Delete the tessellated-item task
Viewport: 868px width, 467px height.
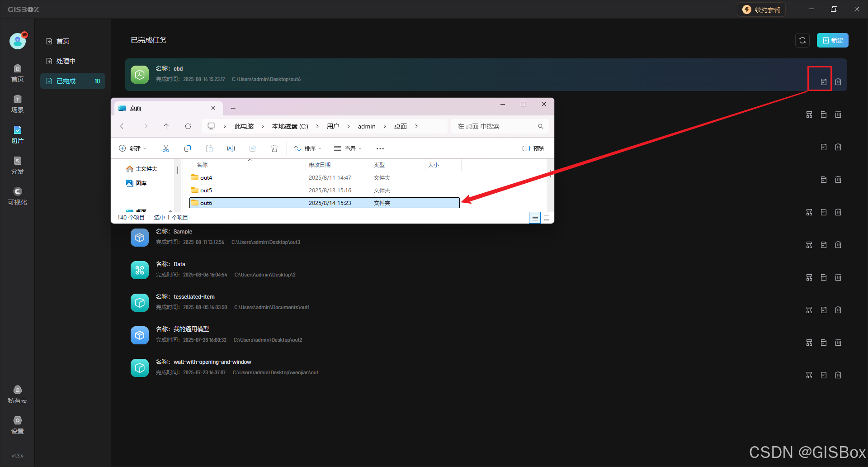tap(838, 310)
